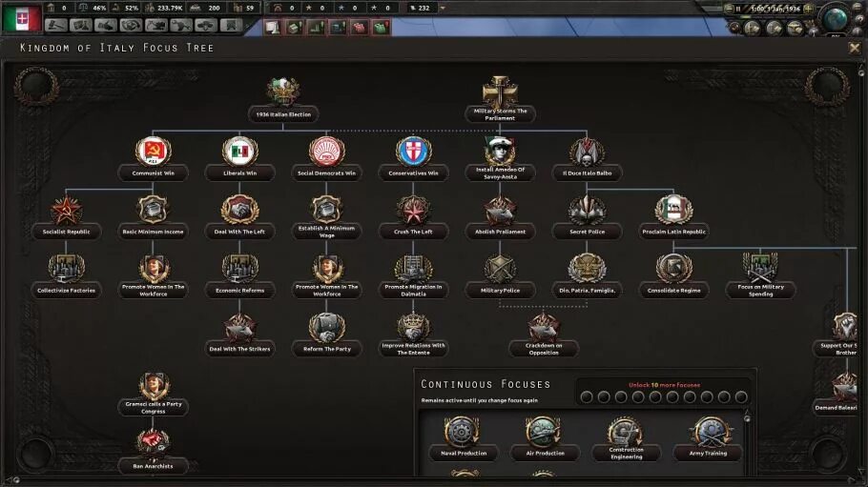Choose Proclaim Latin Republic focus

pos(673,217)
